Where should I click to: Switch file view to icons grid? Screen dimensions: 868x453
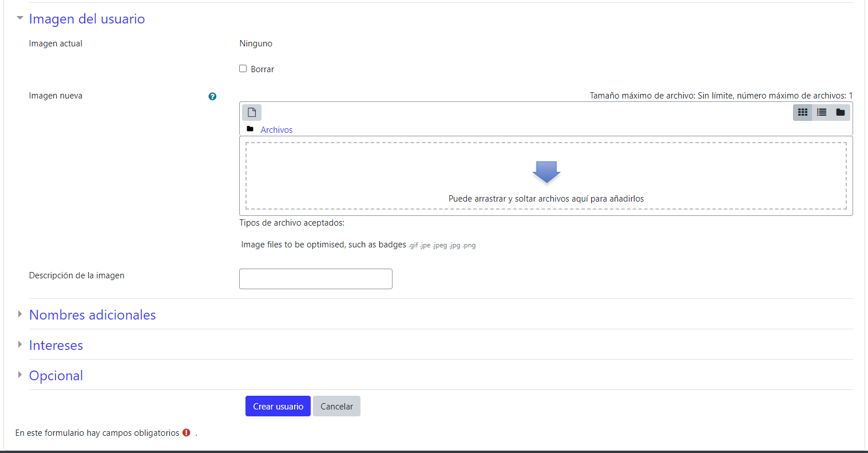click(x=802, y=112)
